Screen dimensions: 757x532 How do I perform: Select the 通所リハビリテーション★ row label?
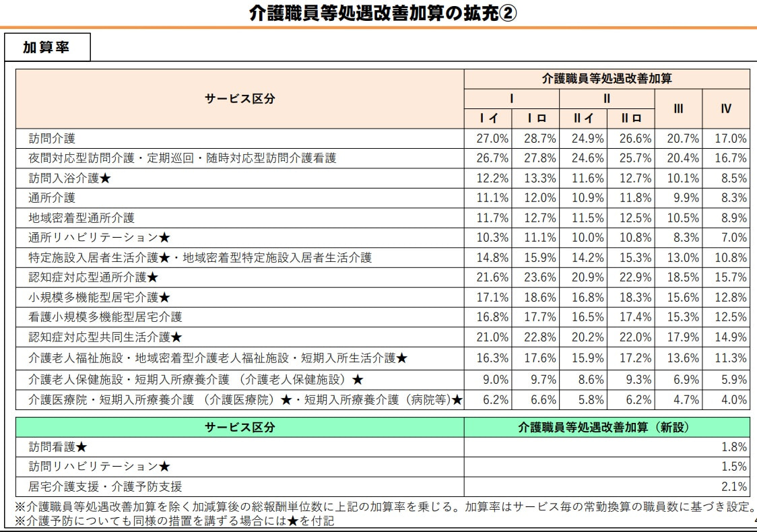pos(99,238)
